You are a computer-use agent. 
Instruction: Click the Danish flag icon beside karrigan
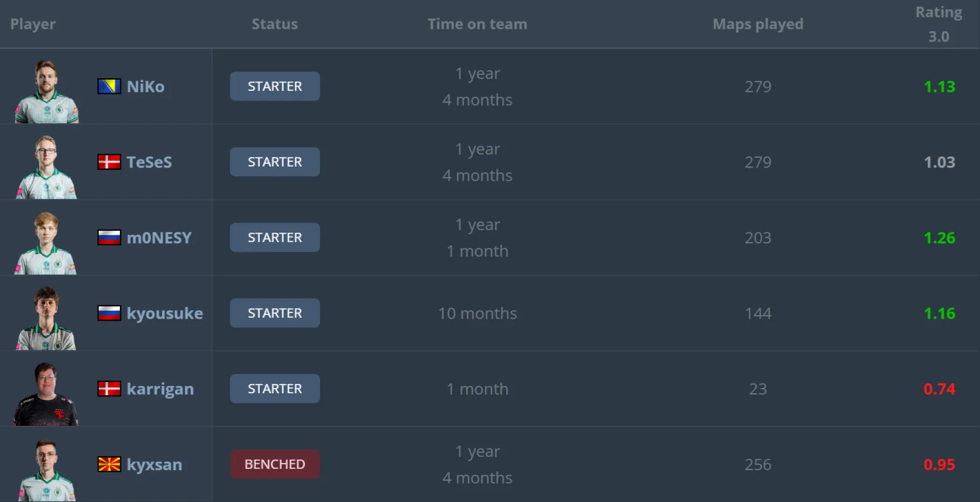[109, 389]
